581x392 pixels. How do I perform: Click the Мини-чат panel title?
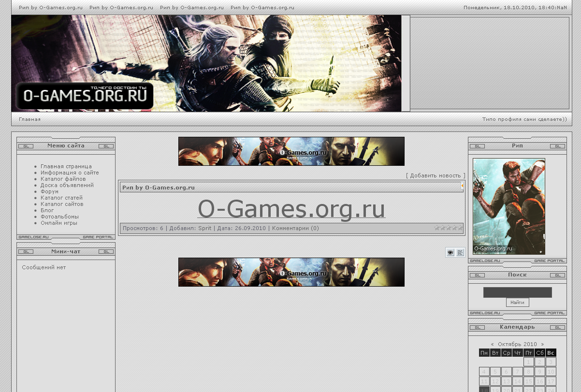click(66, 251)
